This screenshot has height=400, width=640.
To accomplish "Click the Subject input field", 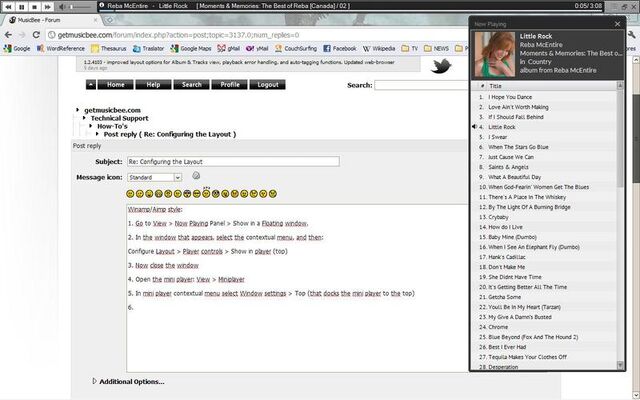I will pos(233,162).
